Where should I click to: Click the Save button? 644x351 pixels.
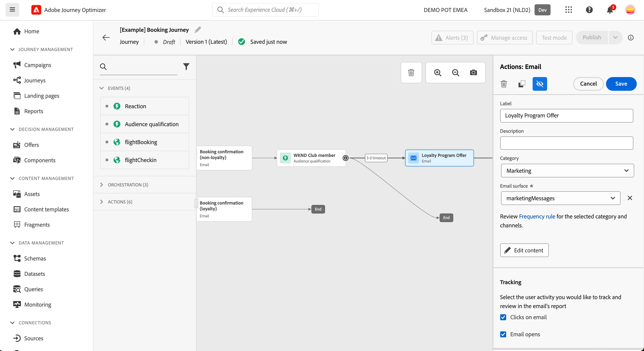(621, 84)
